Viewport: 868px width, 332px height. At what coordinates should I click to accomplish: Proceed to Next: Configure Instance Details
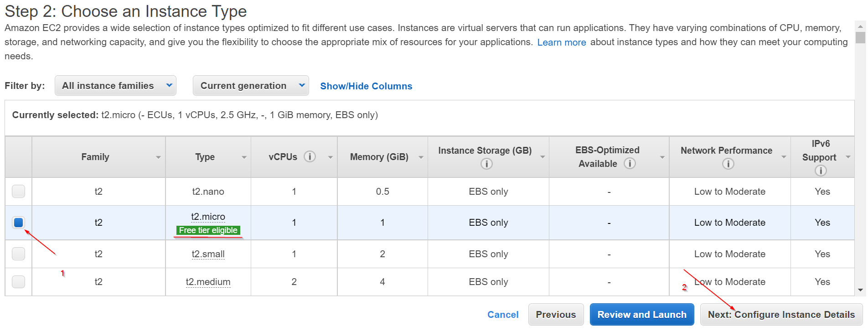781,315
